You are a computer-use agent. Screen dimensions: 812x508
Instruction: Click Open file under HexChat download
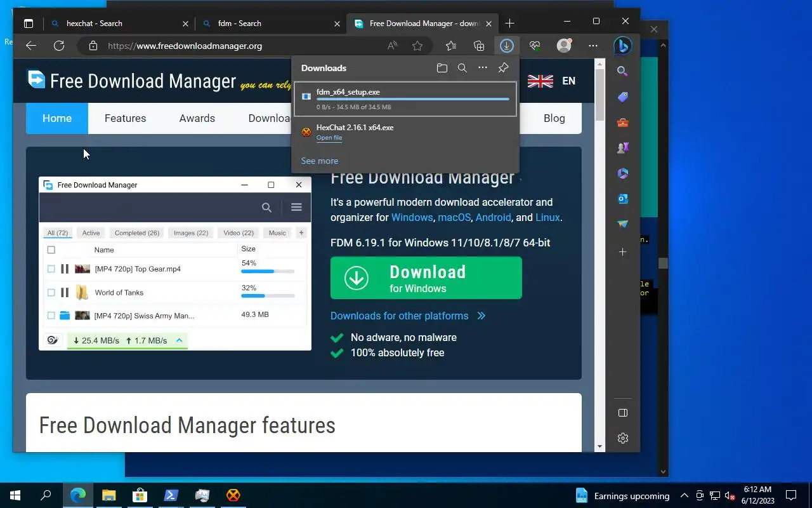[x=329, y=138]
